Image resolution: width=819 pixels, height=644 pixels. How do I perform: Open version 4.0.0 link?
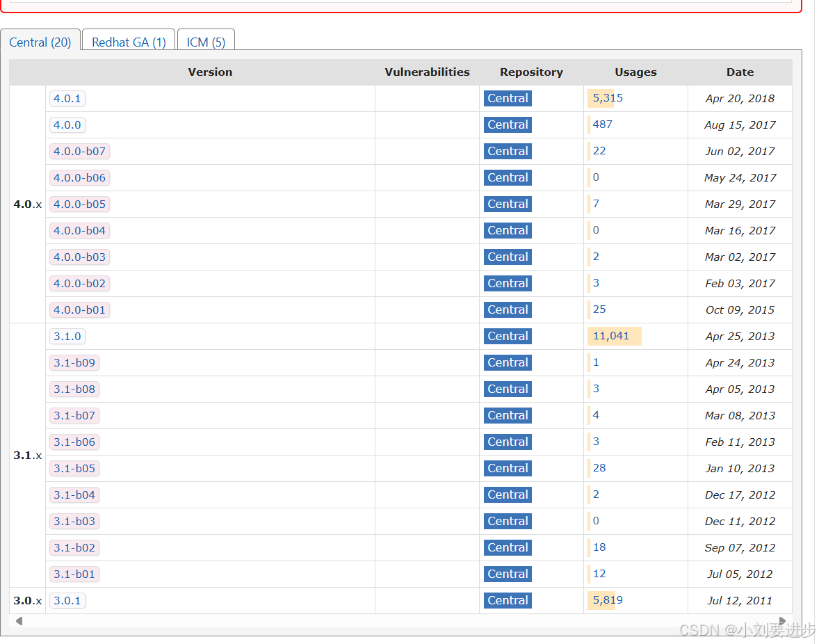coord(67,124)
